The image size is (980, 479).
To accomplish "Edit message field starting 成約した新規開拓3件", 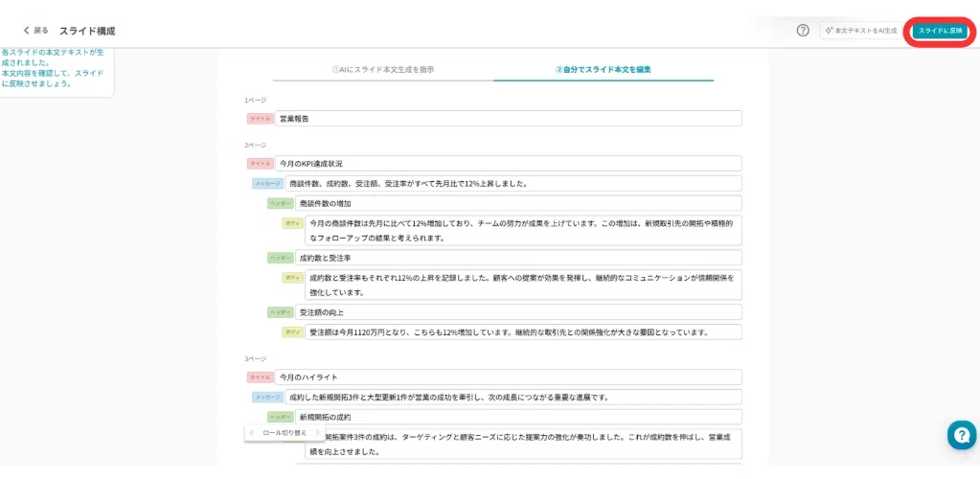I will (513, 397).
